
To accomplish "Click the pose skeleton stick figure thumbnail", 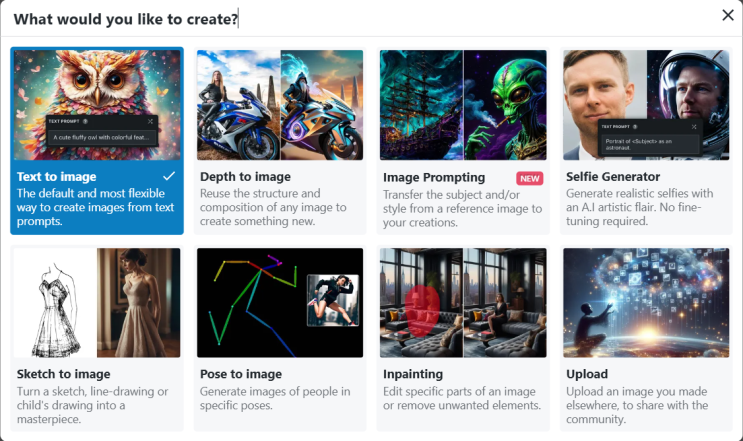I will coord(280,303).
